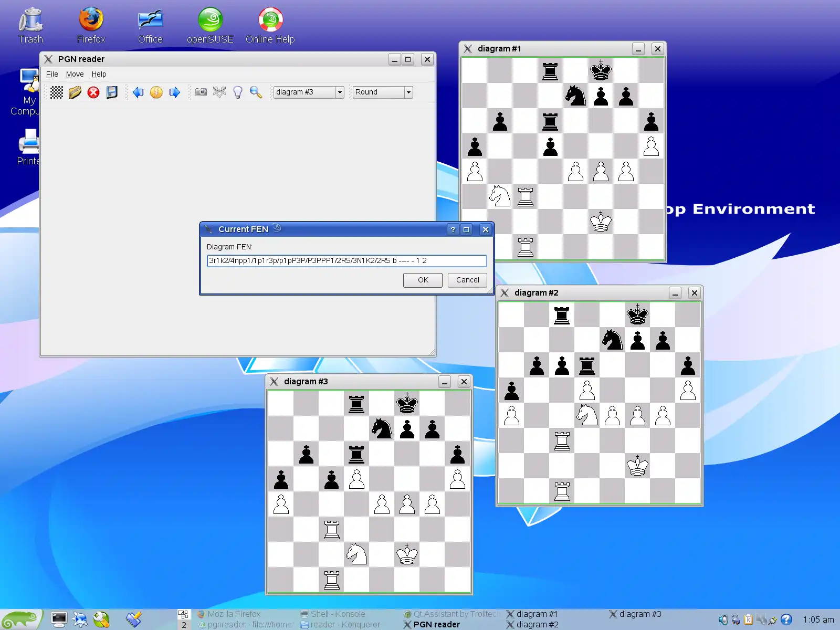Click the blue brush panel icon
The height and width of the screenshot is (630, 840).
click(134, 619)
